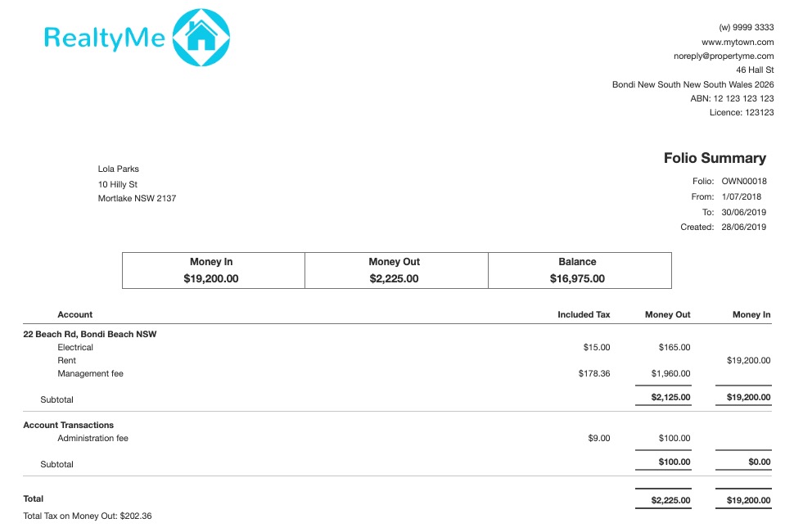Select the Account Transactions subtotal $0.00

[760, 462]
